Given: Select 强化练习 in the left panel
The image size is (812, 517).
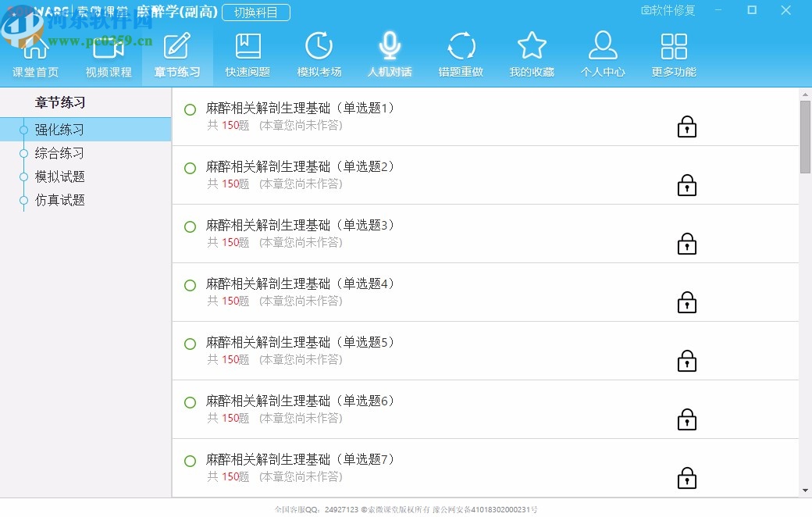Looking at the screenshot, I should click(x=59, y=130).
